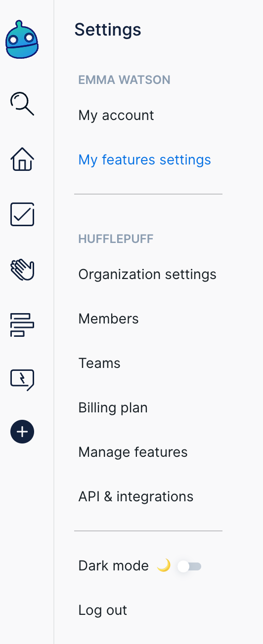The width and height of the screenshot is (263, 644).
Task: Open search via magnifying glass icon
Action: [22, 104]
